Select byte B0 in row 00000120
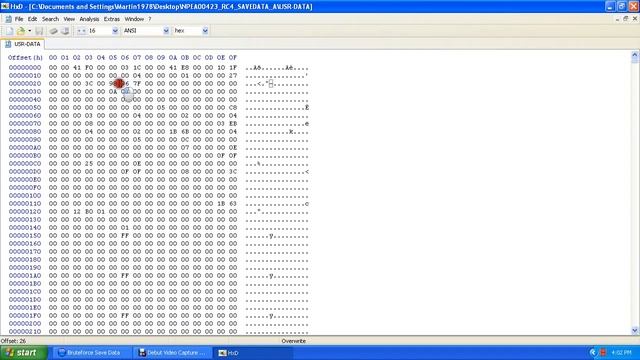 pos(89,211)
